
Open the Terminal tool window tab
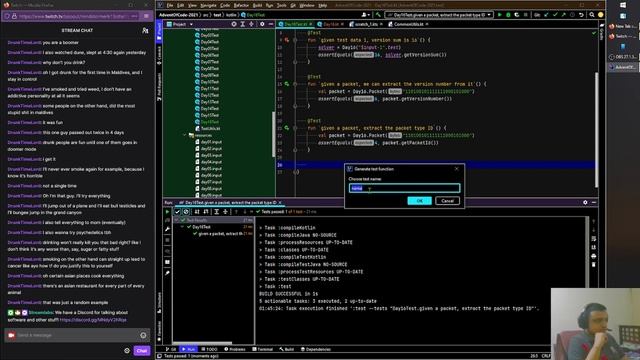pos(262,349)
